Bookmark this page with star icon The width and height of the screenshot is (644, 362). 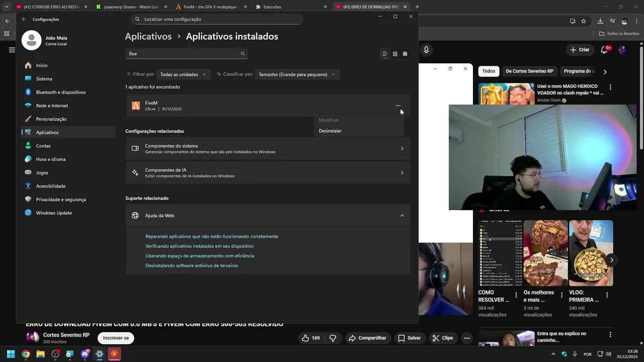click(x=584, y=21)
